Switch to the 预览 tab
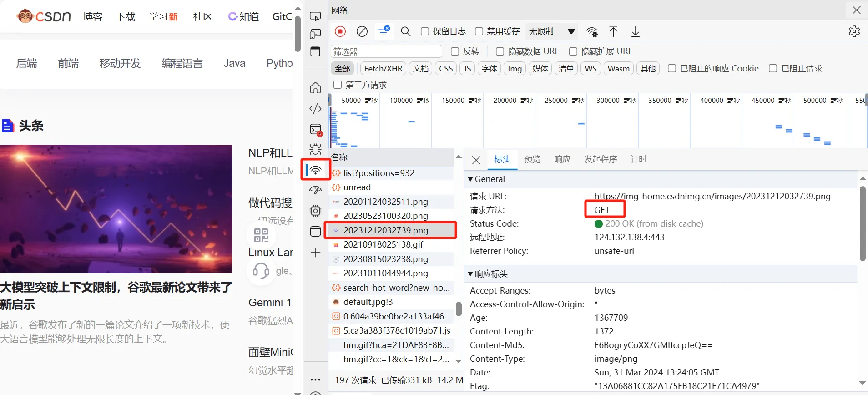868x395 pixels. 532,159
